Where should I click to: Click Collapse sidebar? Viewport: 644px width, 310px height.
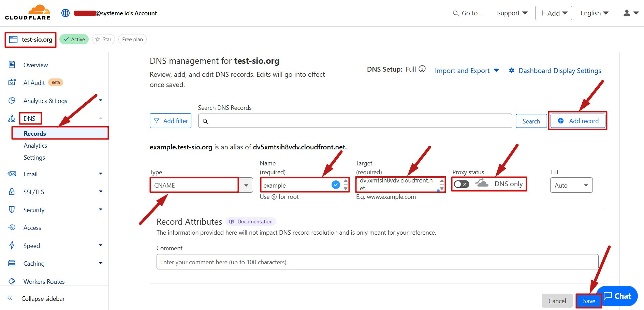click(43, 298)
